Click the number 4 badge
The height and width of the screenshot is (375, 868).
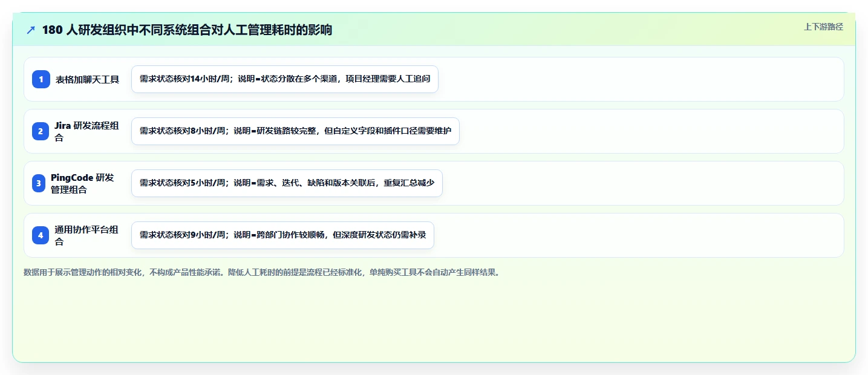[x=41, y=235]
